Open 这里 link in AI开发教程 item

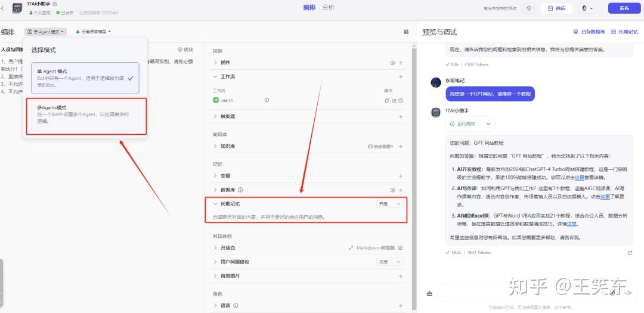[x=579, y=178]
